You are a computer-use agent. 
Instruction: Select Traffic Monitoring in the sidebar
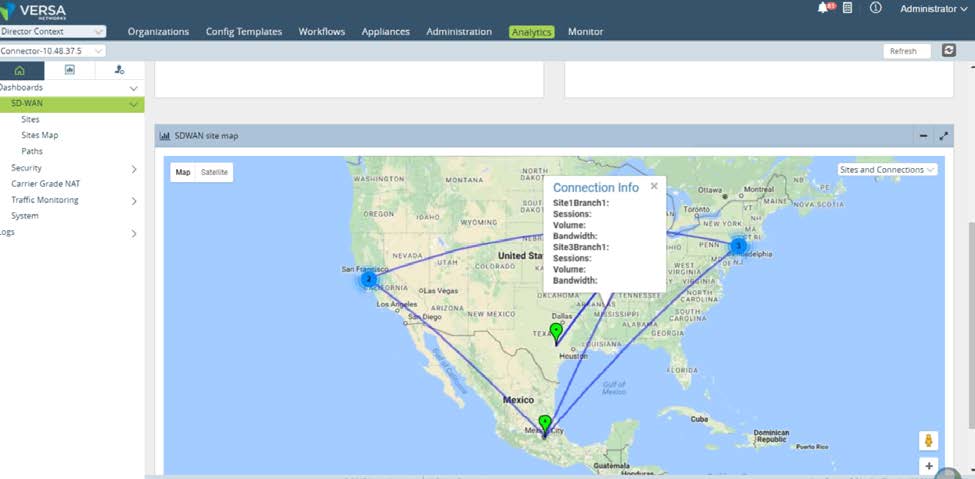(x=45, y=200)
